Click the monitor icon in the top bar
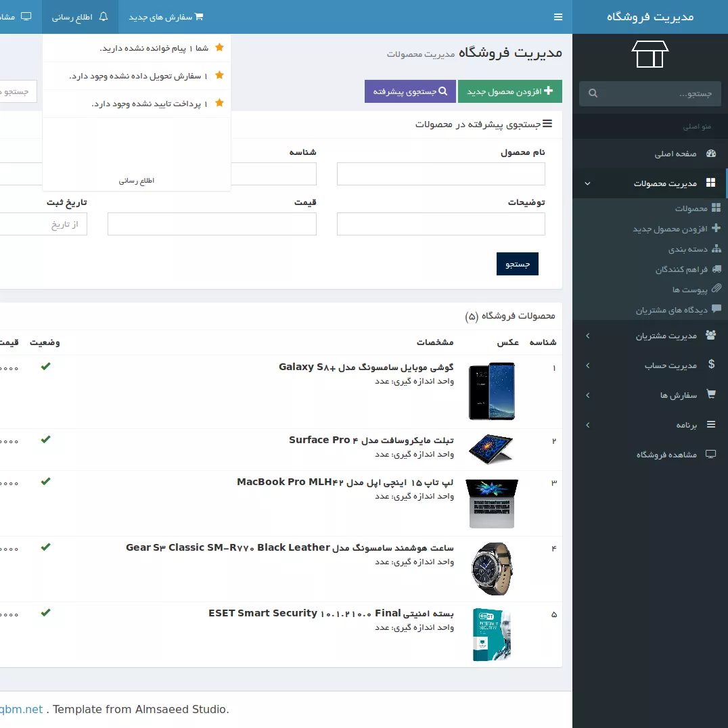The image size is (728, 728). (26, 17)
